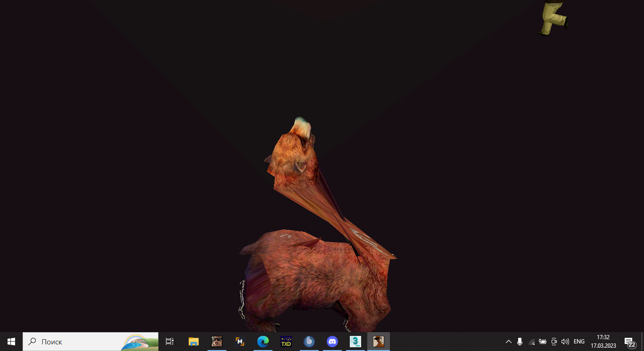
Task: Switch input language via ENG indicator
Action: pos(579,342)
